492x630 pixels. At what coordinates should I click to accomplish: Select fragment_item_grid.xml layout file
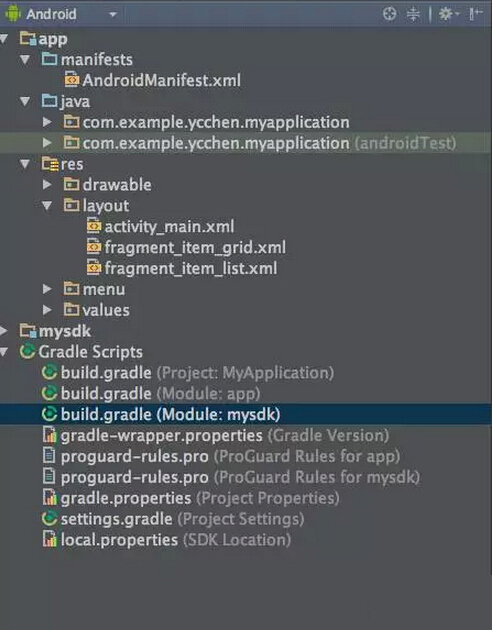click(195, 248)
